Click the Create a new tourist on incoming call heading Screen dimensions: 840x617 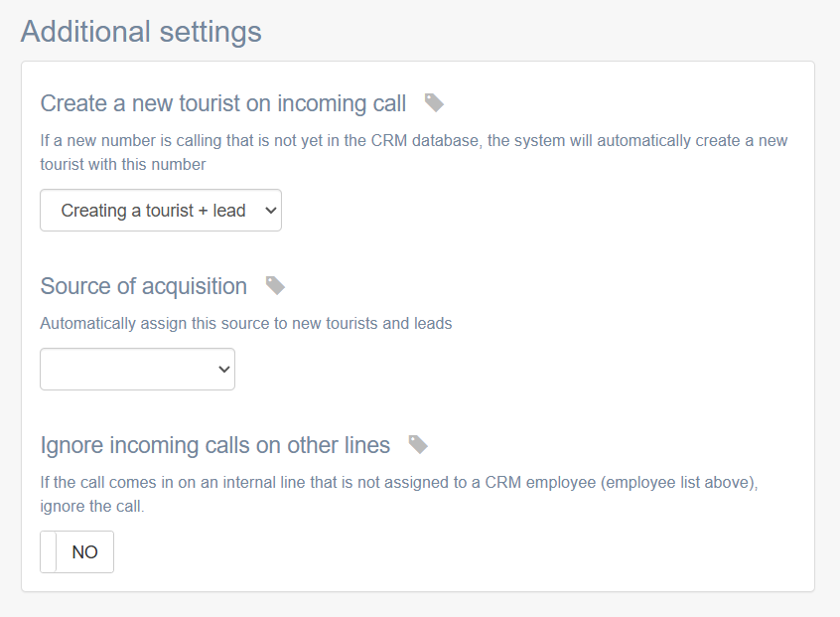(223, 103)
